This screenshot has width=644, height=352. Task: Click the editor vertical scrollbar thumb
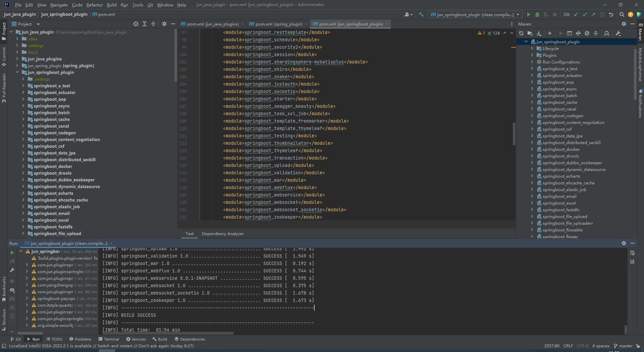pyautogui.click(x=514, y=134)
